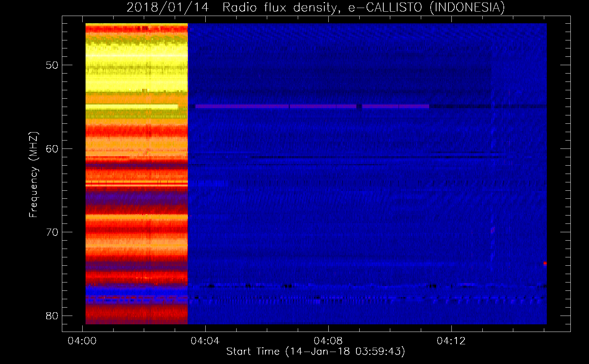
Task: Click the '50' frequency tick label
Action: coord(52,65)
